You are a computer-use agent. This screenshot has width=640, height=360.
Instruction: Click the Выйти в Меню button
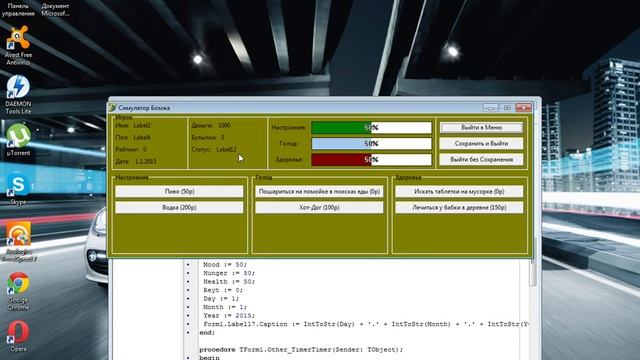481,127
